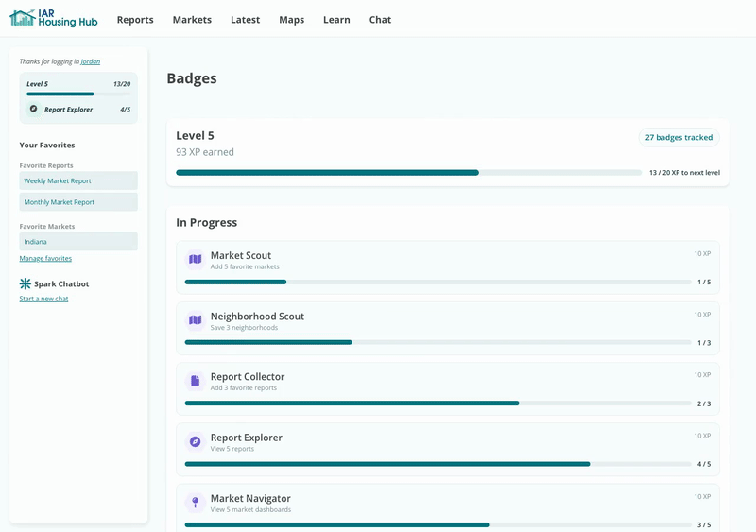Click the Report Collector progress bar
756x532 pixels.
(x=438, y=403)
